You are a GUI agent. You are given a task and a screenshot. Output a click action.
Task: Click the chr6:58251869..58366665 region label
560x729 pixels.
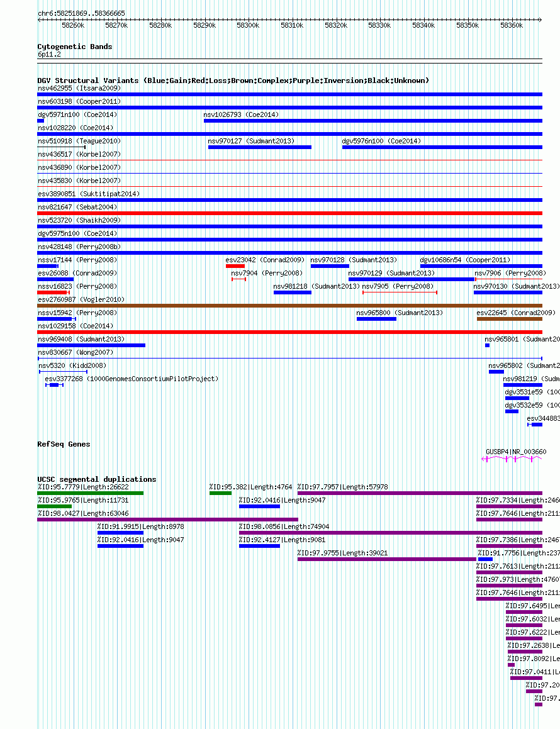click(81, 13)
